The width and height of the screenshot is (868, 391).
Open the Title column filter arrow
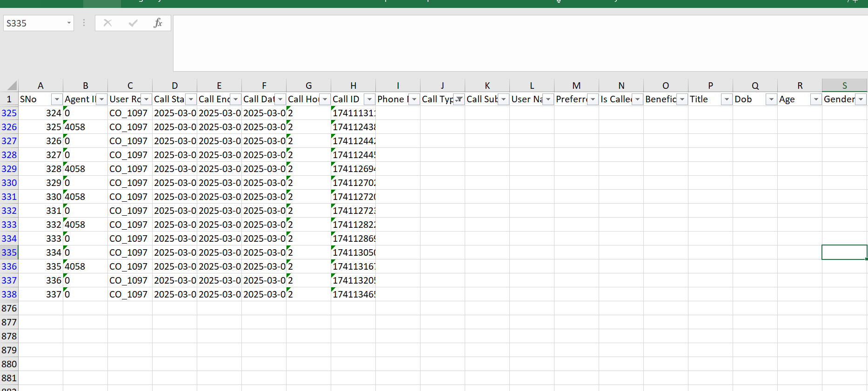(727, 99)
